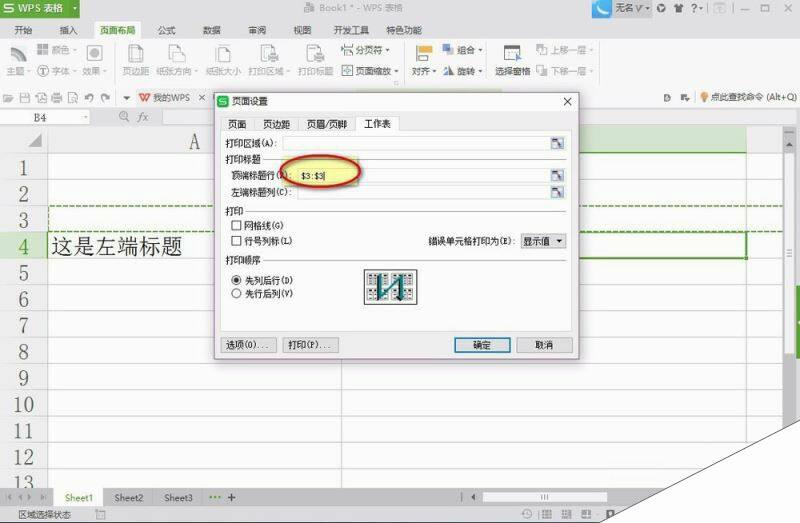
Task: Open the 错误单元格打印为 dropdown
Action: (x=543, y=241)
